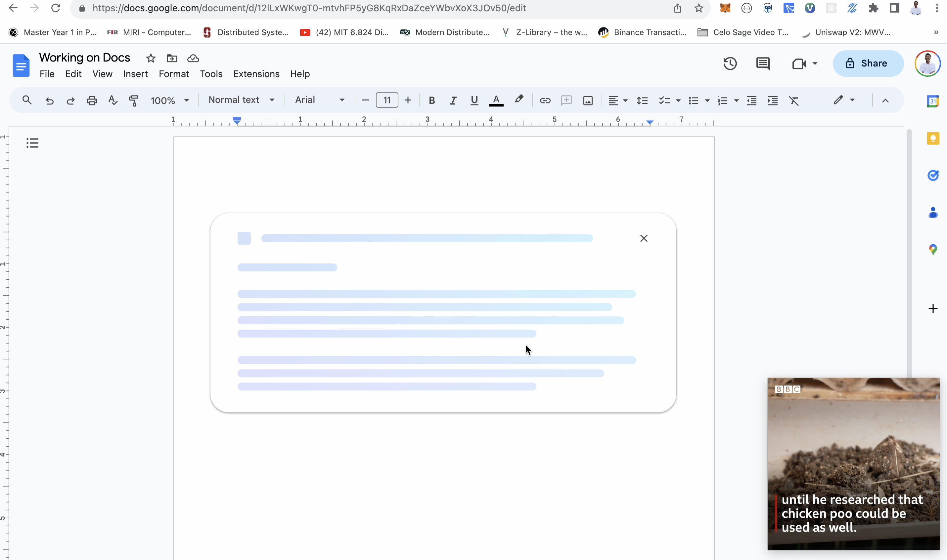
Task: Open the text color picker
Action: pyautogui.click(x=496, y=100)
